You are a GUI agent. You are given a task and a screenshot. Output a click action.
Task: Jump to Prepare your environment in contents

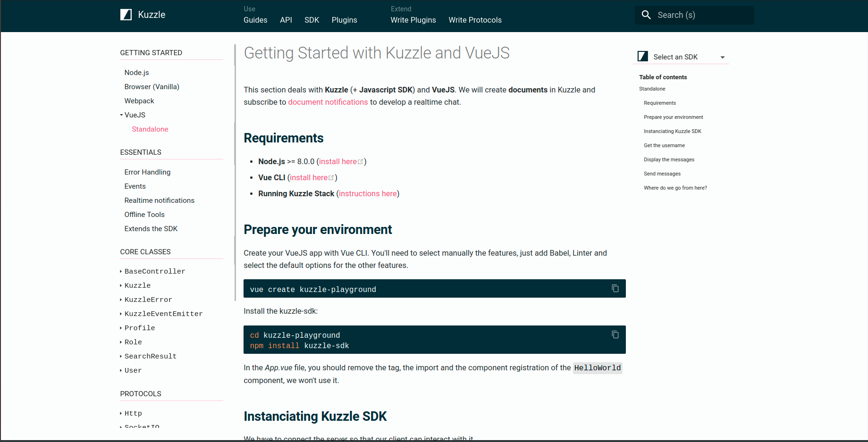coord(674,117)
